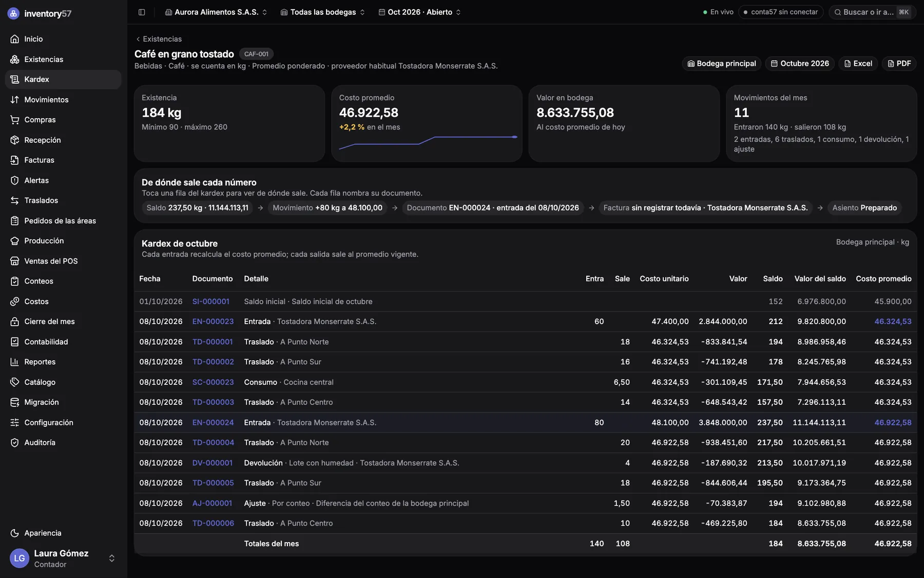
Task: Click the Compras cart icon
Action: (x=15, y=120)
